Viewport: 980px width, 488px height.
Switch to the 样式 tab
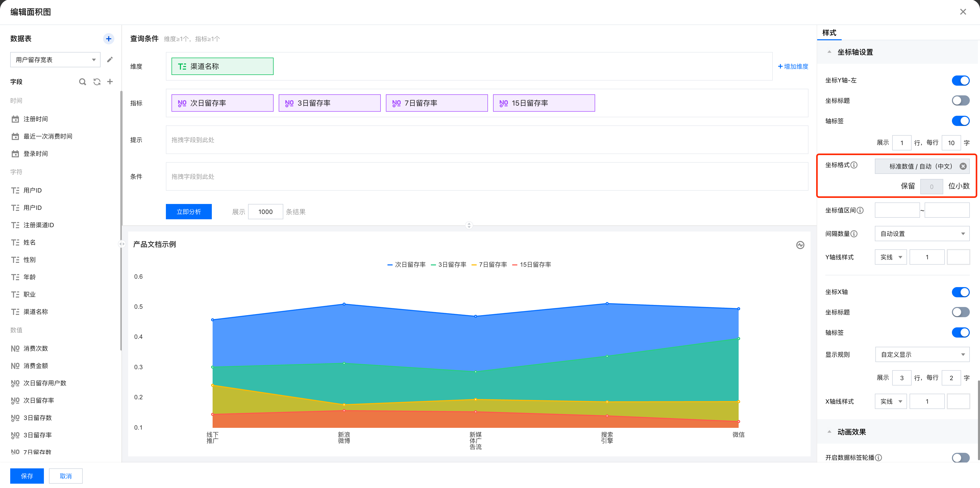pyautogui.click(x=829, y=33)
